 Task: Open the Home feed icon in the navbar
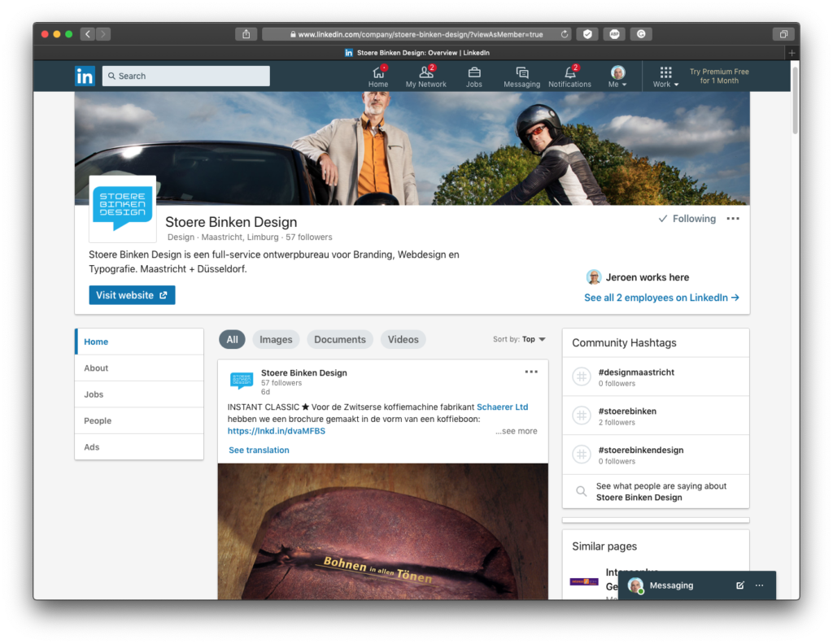click(377, 76)
